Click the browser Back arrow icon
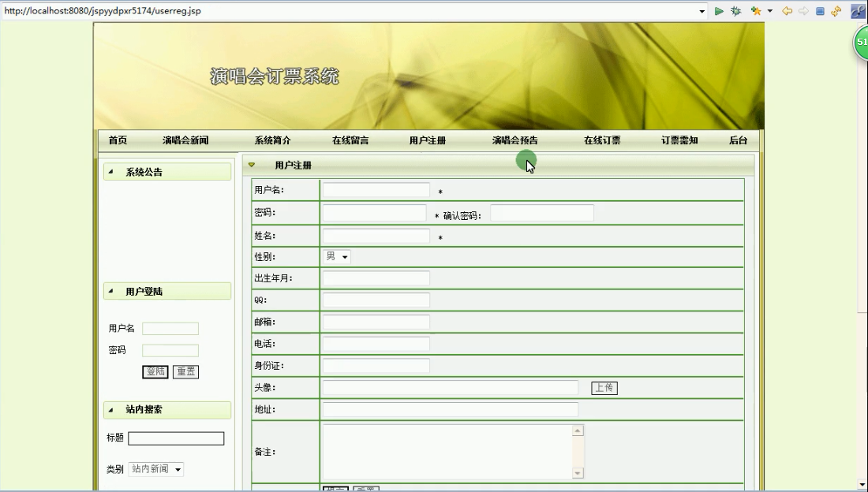The height and width of the screenshot is (492, 868). (x=787, y=11)
